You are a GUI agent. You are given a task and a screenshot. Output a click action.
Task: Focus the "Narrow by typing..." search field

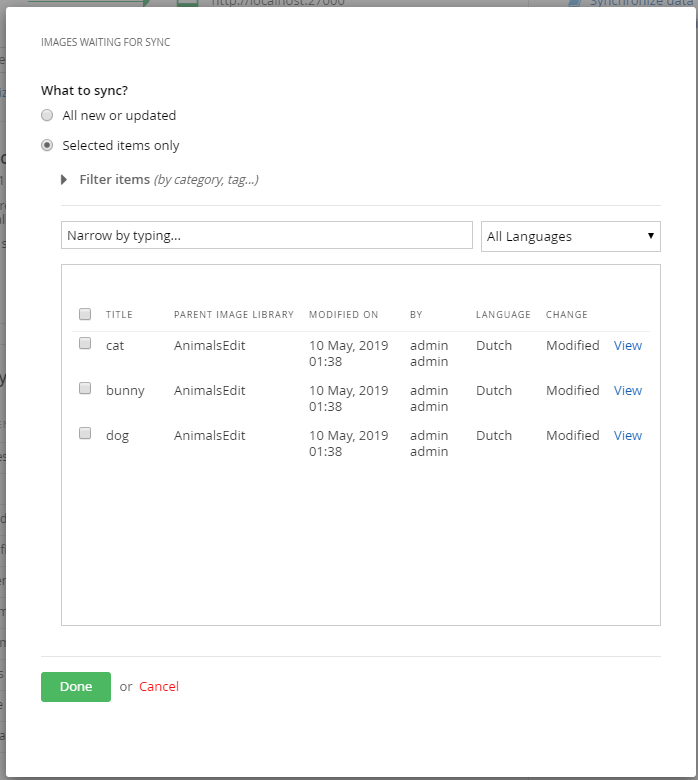(267, 235)
